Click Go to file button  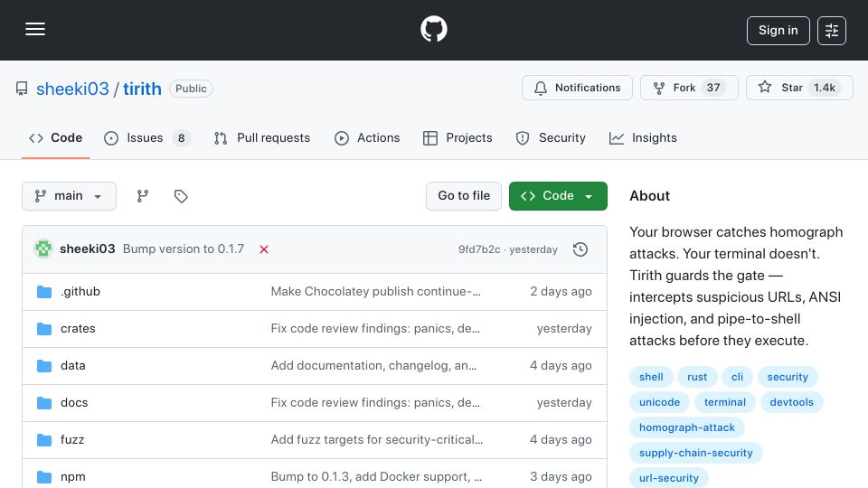(x=463, y=196)
